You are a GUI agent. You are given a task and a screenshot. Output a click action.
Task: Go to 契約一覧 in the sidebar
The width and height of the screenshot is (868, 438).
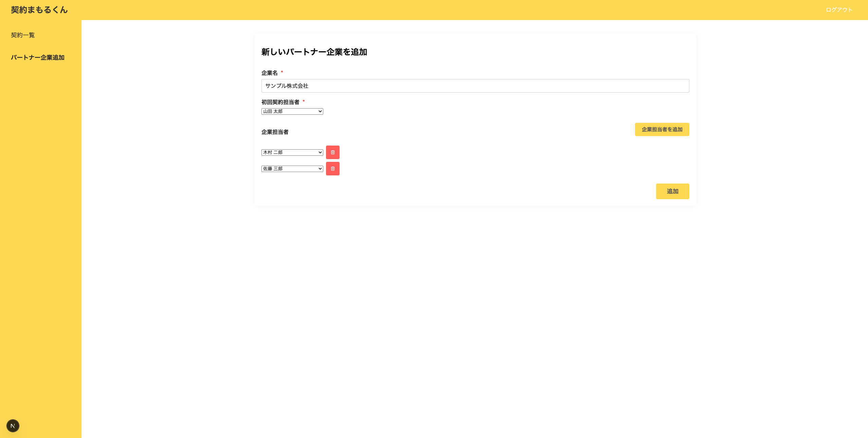point(23,35)
